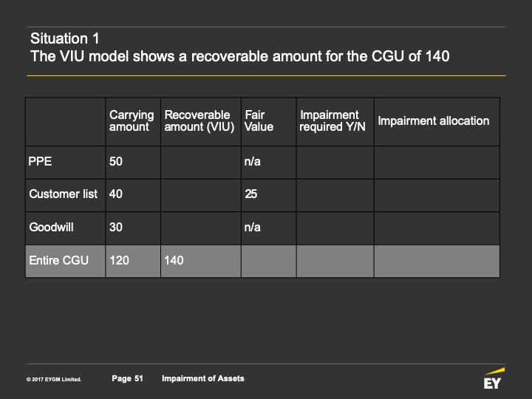Image resolution: width=532 pixels, height=399 pixels.
Task: Click the Carrying amount column header
Action: 133,121
